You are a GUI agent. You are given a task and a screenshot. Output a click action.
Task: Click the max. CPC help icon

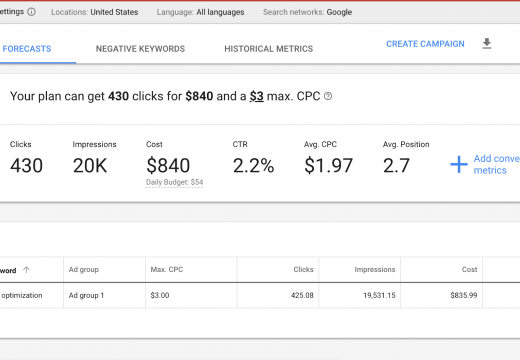click(328, 96)
